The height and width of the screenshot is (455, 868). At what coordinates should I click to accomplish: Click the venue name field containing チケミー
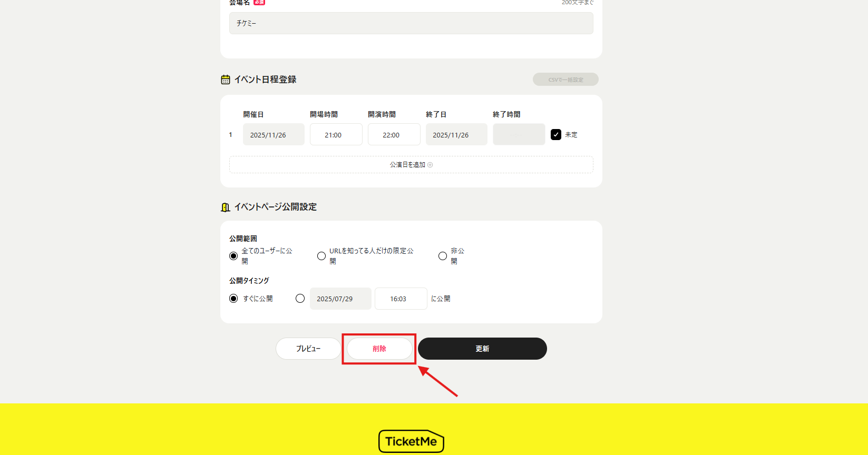coord(411,23)
